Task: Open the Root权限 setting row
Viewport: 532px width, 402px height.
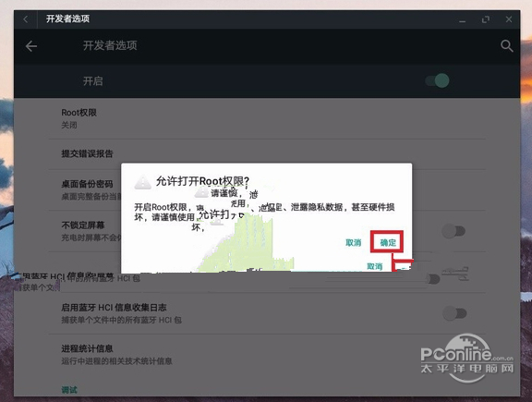Action: [x=267, y=118]
